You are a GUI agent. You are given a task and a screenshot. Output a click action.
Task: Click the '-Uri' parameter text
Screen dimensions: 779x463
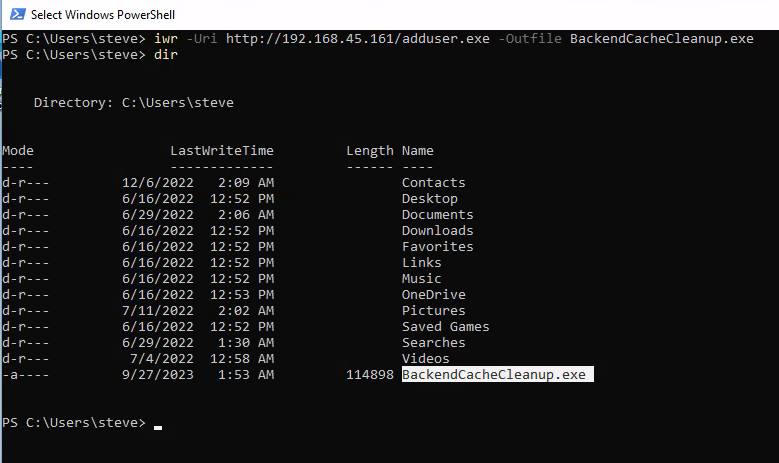[x=202, y=39]
